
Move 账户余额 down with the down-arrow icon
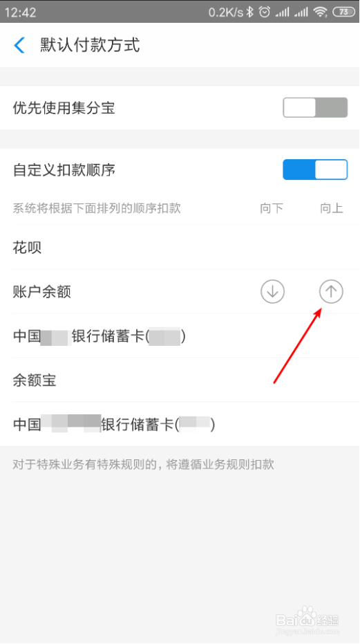(272, 292)
